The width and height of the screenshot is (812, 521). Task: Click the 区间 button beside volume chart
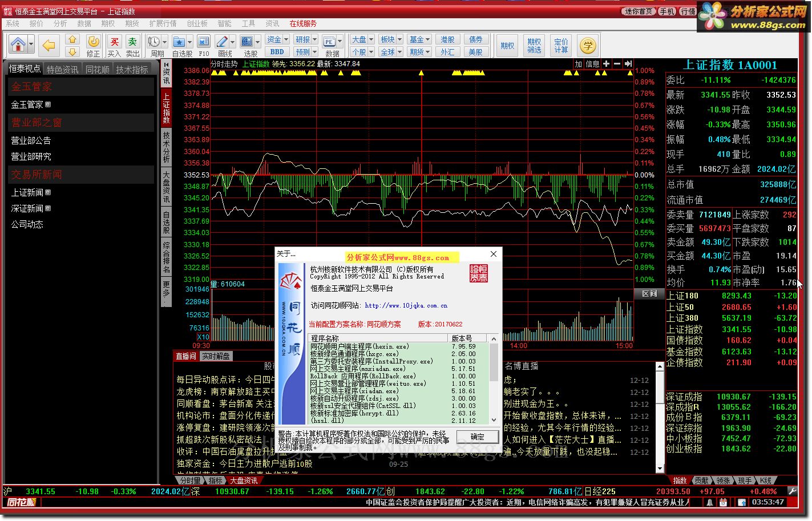649,293
